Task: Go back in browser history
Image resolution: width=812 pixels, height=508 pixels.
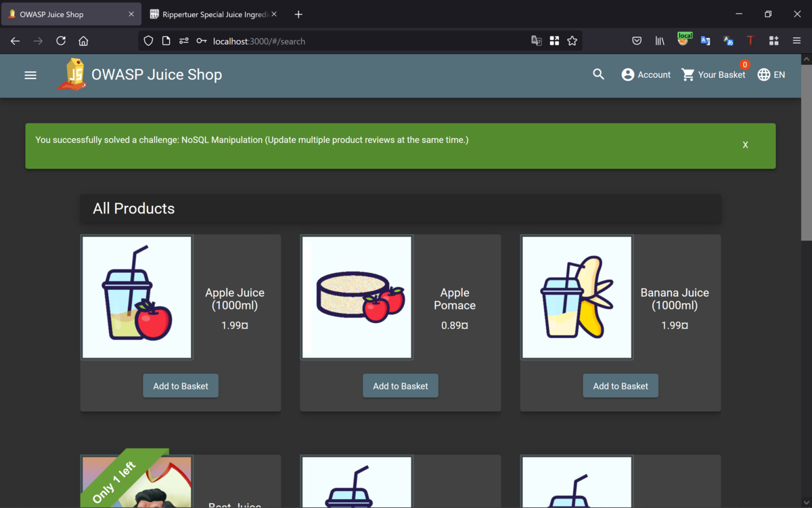Action: click(15, 41)
